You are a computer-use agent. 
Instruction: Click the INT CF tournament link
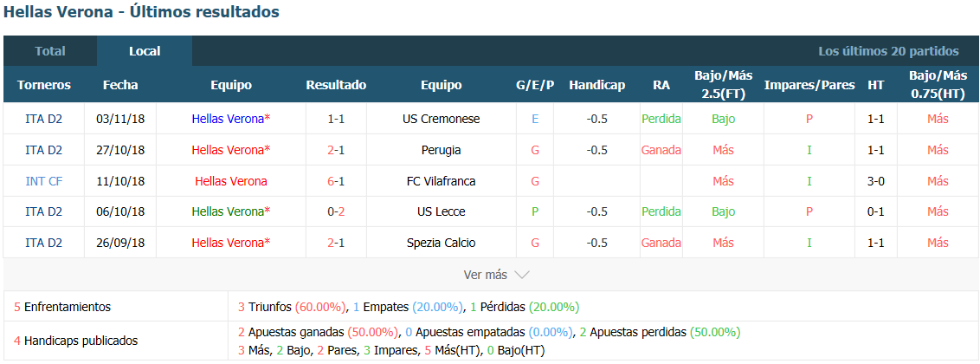click(44, 181)
